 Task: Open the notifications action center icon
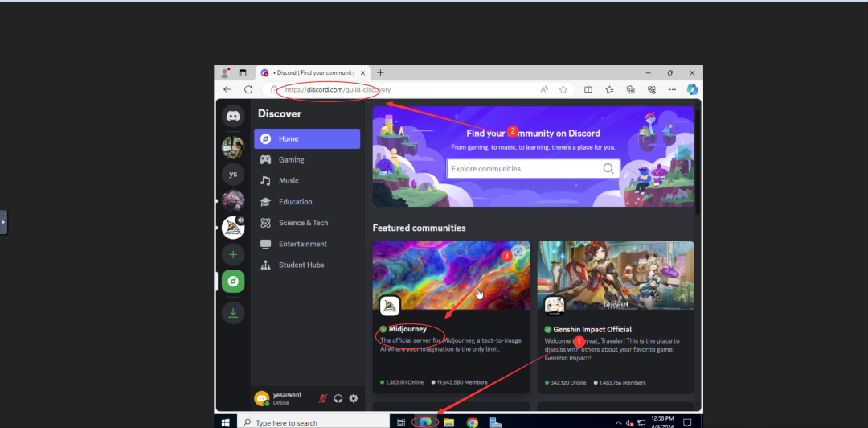coord(687,422)
